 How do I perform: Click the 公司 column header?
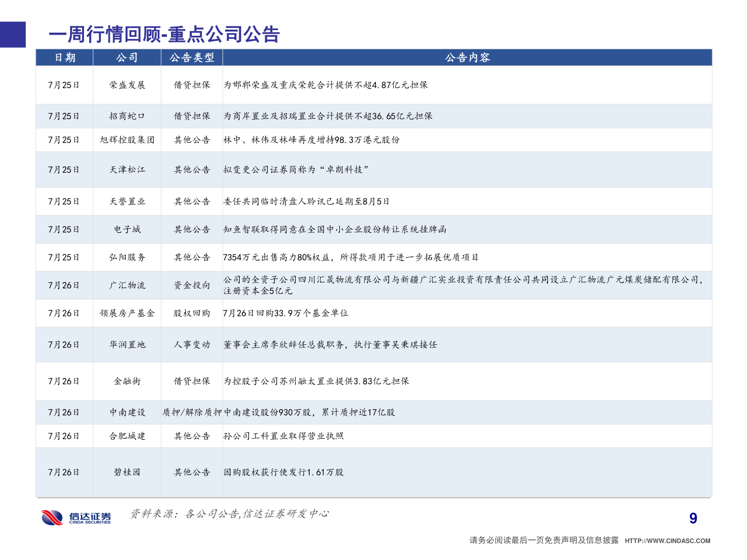(126, 58)
